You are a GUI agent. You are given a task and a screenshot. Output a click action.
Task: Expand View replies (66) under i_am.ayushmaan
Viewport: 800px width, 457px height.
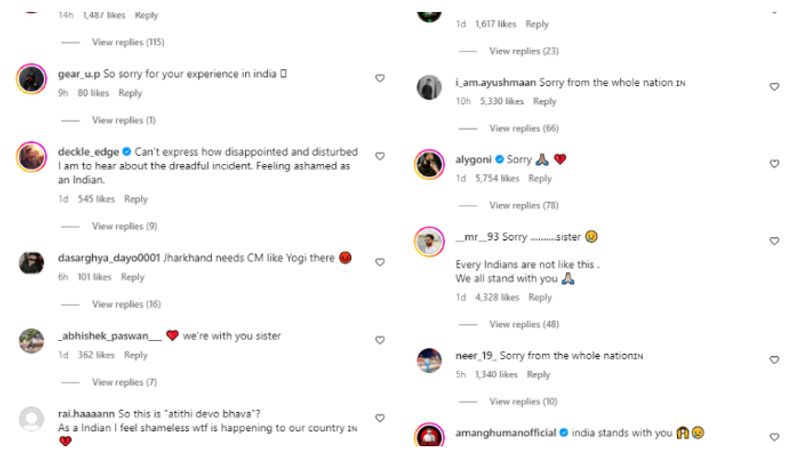click(x=523, y=128)
